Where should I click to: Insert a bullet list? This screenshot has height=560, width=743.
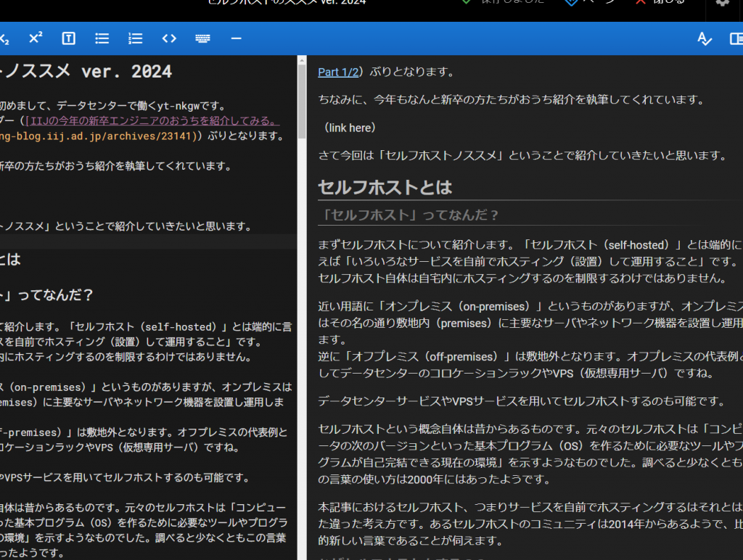point(102,38)
